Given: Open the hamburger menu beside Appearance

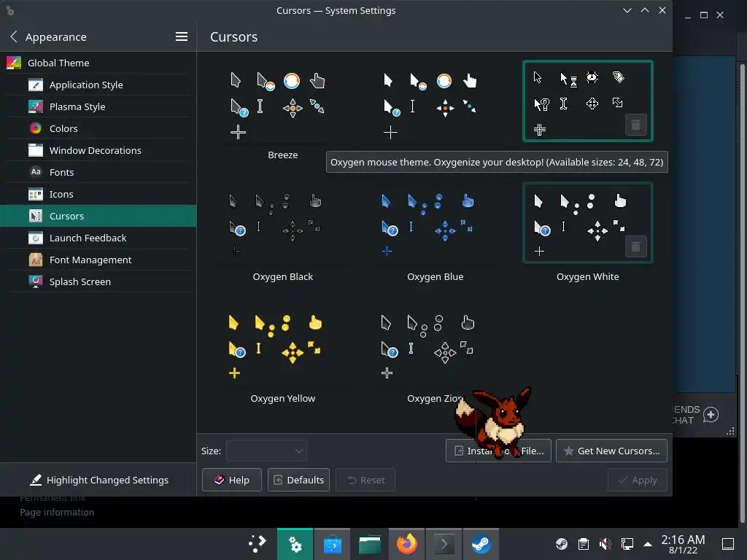Looking at the screenshot, I should (x=182, y=36).
